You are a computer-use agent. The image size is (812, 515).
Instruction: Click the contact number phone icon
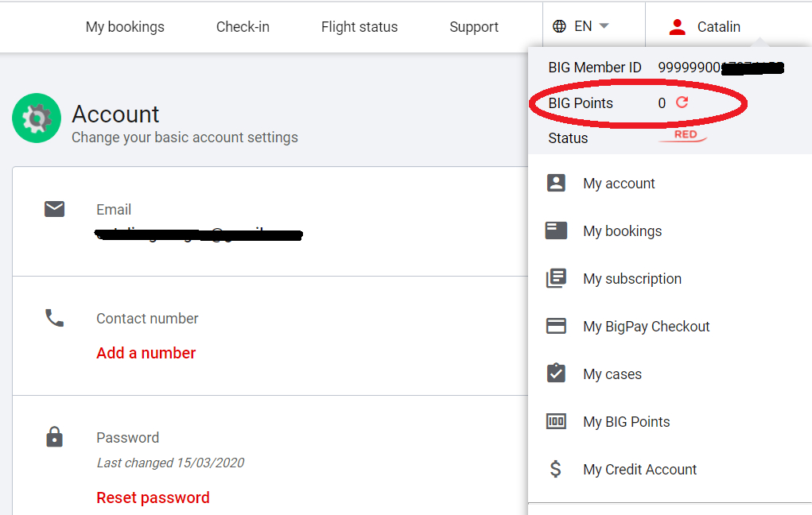tap(54, 319)
